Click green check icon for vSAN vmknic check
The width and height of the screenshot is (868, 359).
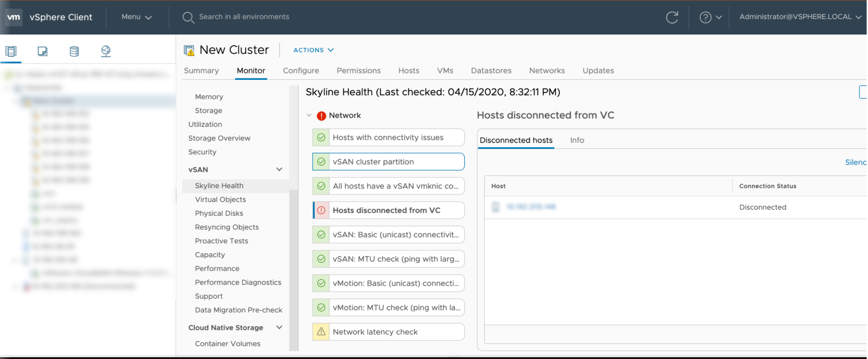(x=321, y=186)
